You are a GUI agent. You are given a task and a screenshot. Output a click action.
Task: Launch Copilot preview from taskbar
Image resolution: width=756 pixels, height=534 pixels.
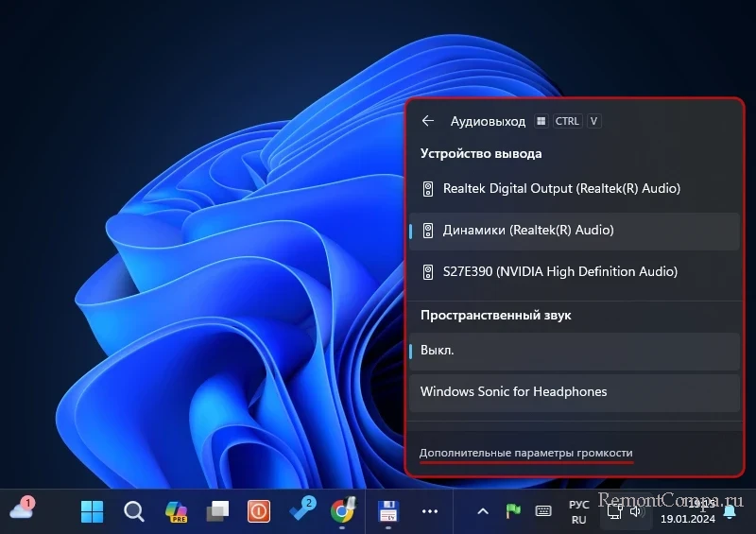tap(176, 511)
